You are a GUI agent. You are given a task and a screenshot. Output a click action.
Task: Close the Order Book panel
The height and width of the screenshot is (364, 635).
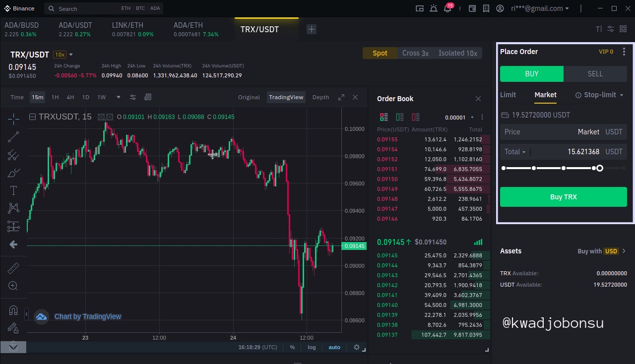tap(478, 99)
